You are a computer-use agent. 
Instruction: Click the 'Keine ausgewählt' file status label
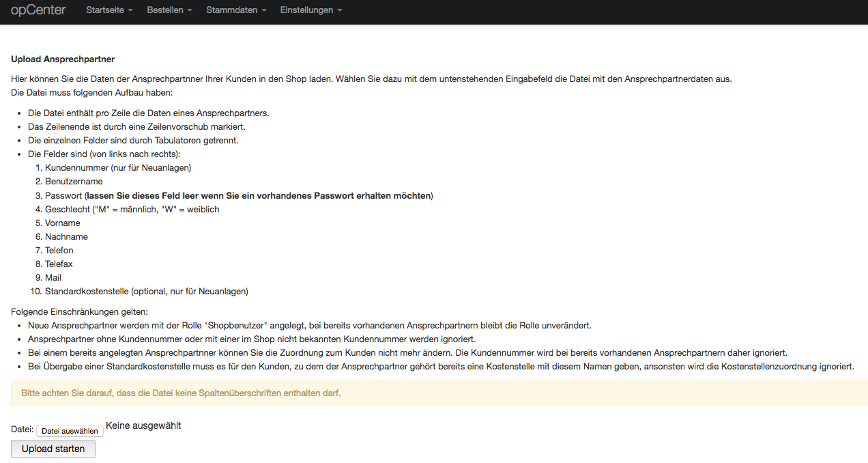click(143, 425)
